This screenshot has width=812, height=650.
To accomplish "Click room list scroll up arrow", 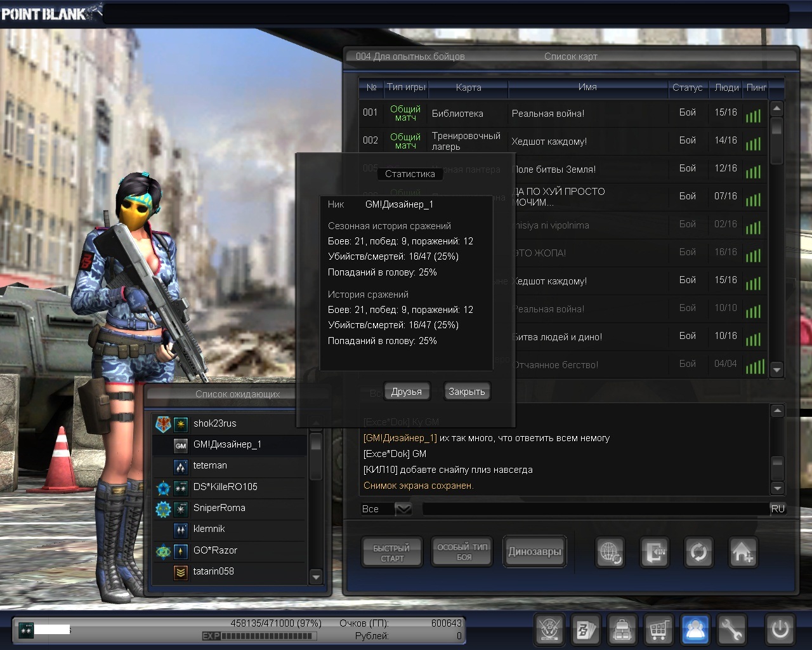I will [776, 108].
